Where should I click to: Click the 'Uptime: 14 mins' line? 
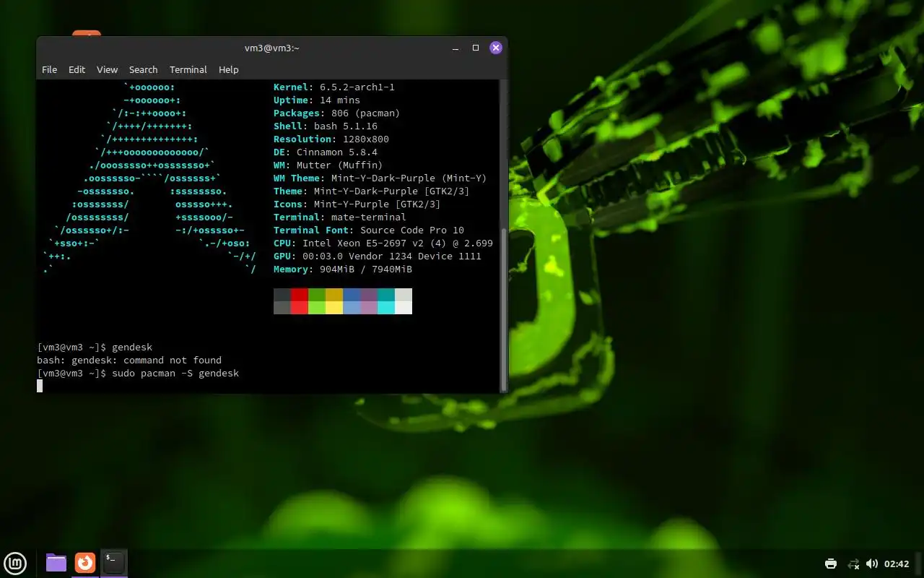316,100
